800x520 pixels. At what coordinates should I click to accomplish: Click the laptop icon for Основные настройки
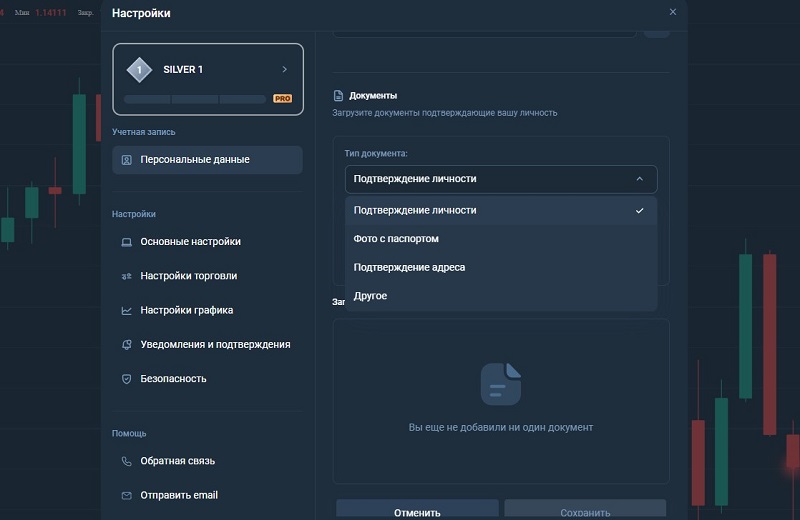click(127, 242)
